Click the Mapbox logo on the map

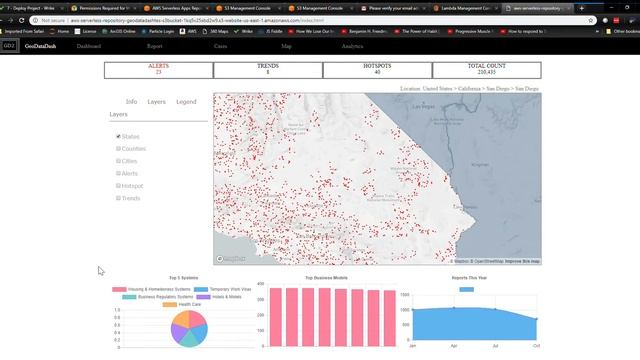click(231, 259)
